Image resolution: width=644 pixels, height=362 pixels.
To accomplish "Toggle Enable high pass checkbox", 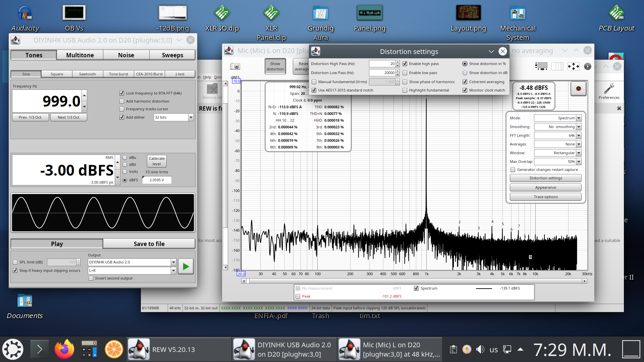I will click(x=405, y=64).
